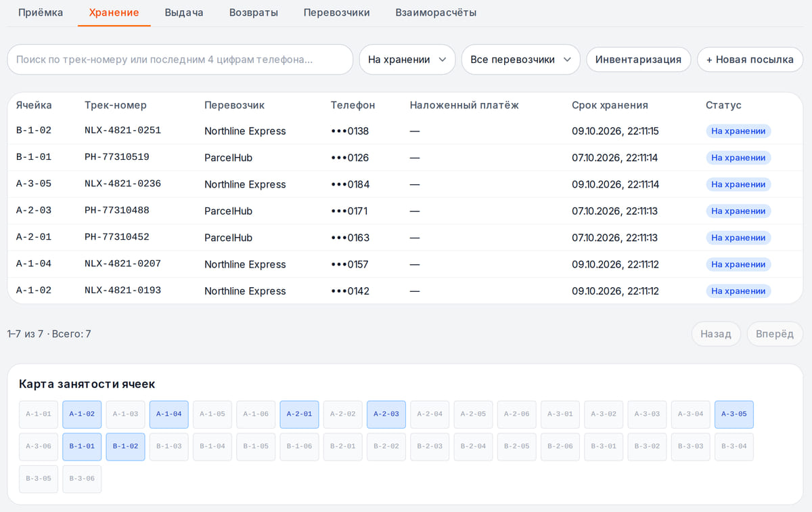The image size is (812, 512).
Task: Select occupied cell B-1-01 on the map
Action: pyautogui.click(x=82, y=447)
